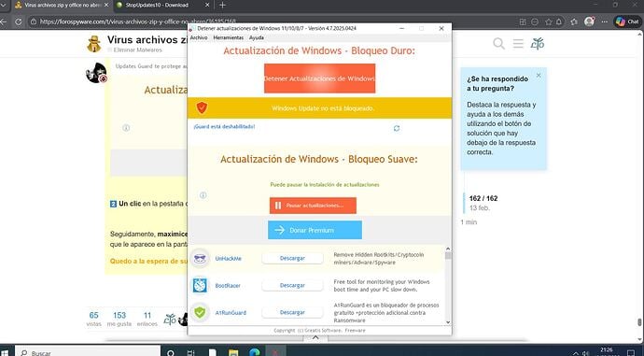Open the browser extensions icon

pyautogui.click(x=574, y=21)
